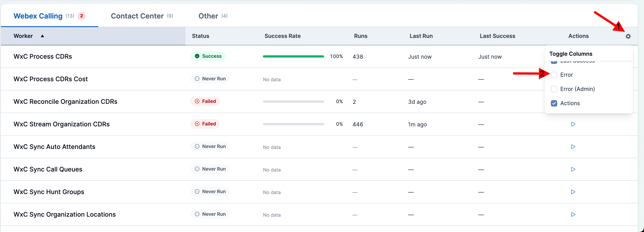Select WxC Reconcile Organization CDRs row name
This screenshot has height=232, width=644.
pos(65,102)
